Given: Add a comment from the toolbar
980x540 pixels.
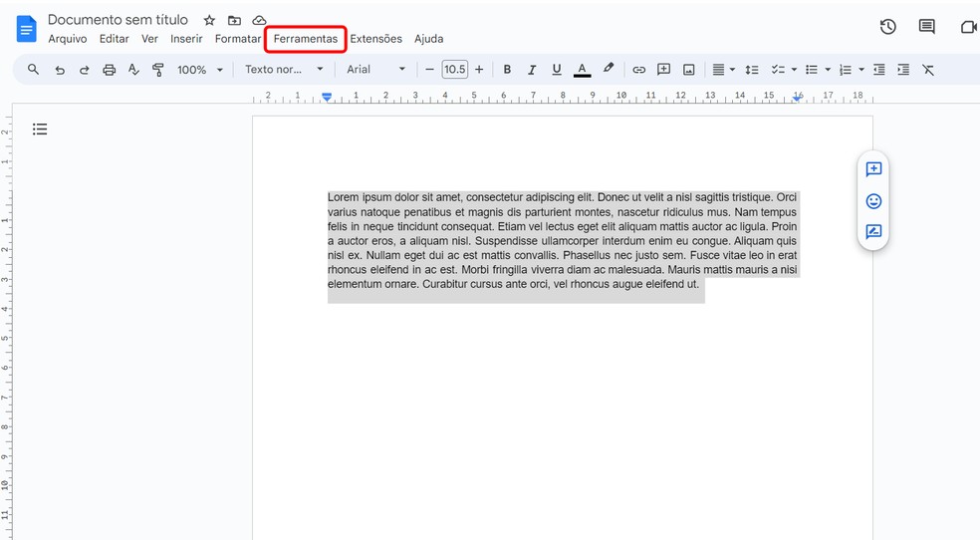Looking at the screenshot, I should [x=663, y=70].
